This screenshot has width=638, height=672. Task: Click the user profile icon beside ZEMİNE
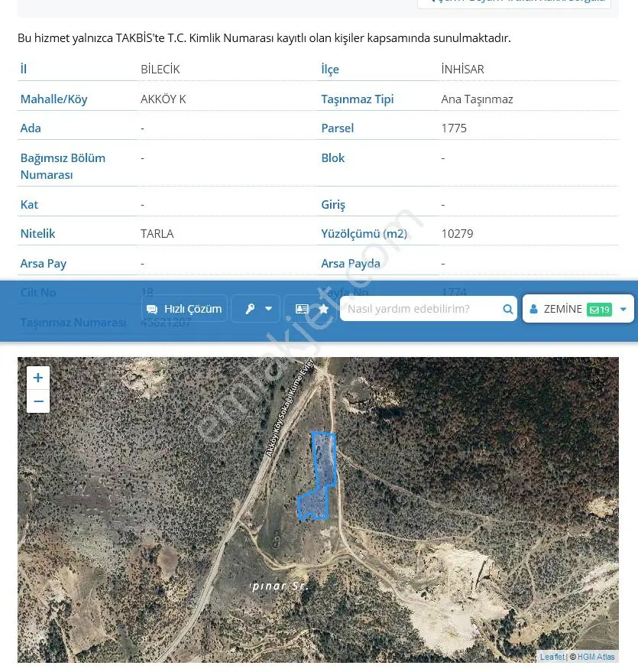533,309
